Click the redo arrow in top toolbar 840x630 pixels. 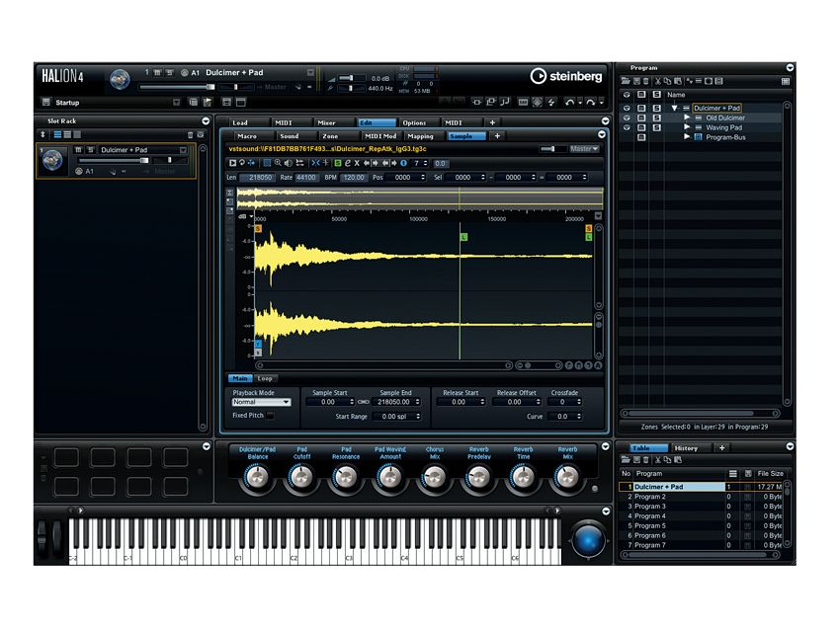pos(590,102)
